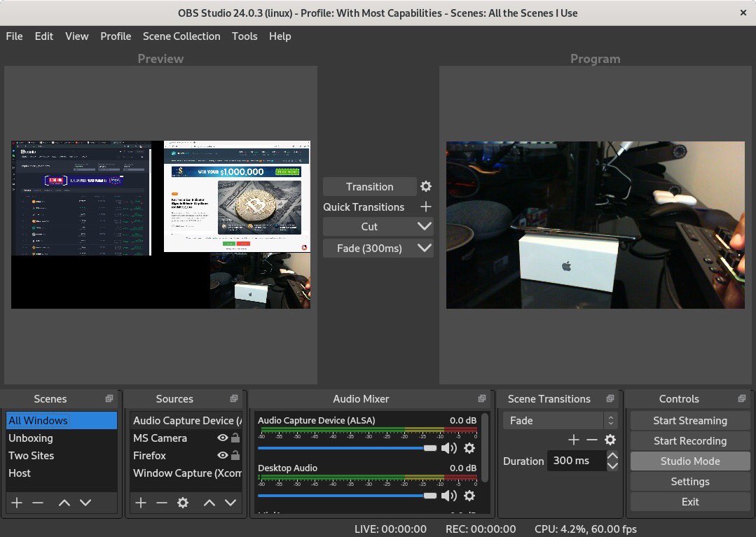Hide the Firefox source eye icon

pyautogui.click(x=222, y=455)
